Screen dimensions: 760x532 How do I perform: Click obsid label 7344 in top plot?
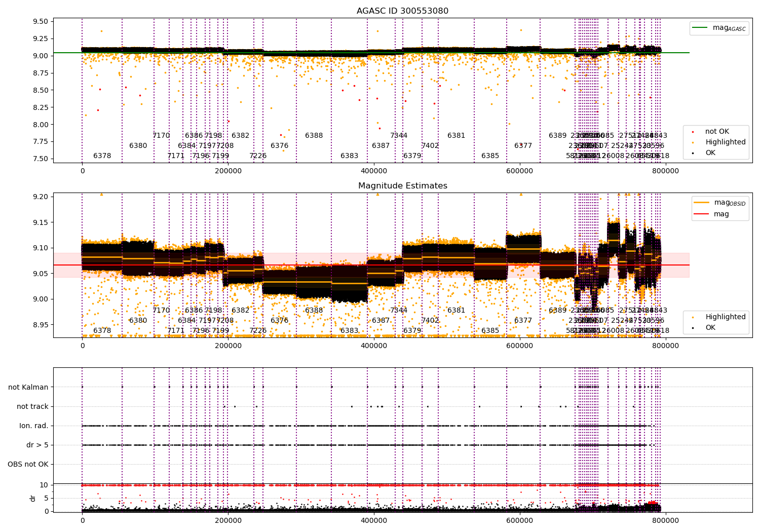click(399, 136)
